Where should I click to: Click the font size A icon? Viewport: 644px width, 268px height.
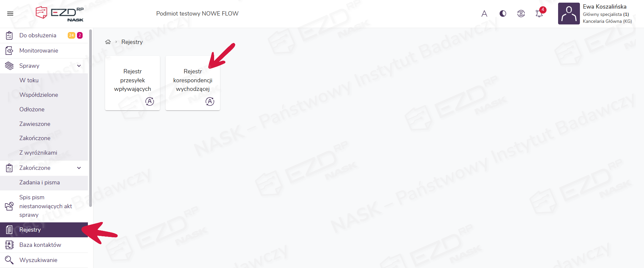pyautogui.click(x=484, y=14)
